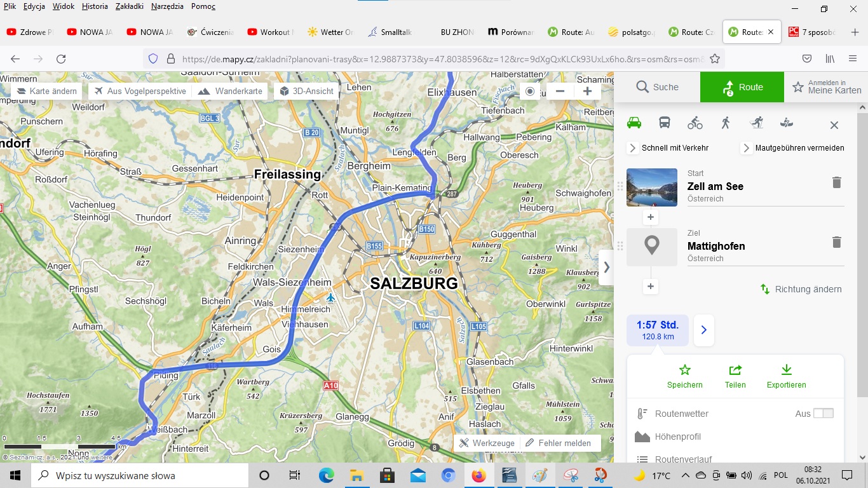Expand the Mautgebühren vermeiden option
The image size is (868, 488).
pos(747,148)
